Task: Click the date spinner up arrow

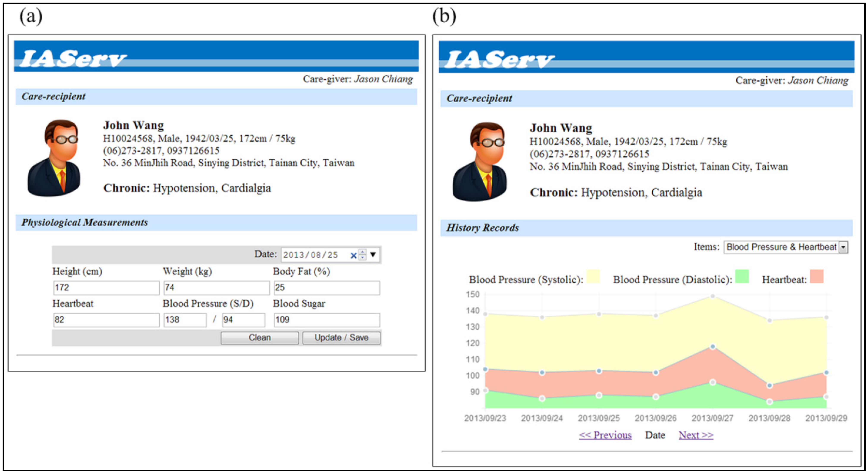Action: pos(363,252)
